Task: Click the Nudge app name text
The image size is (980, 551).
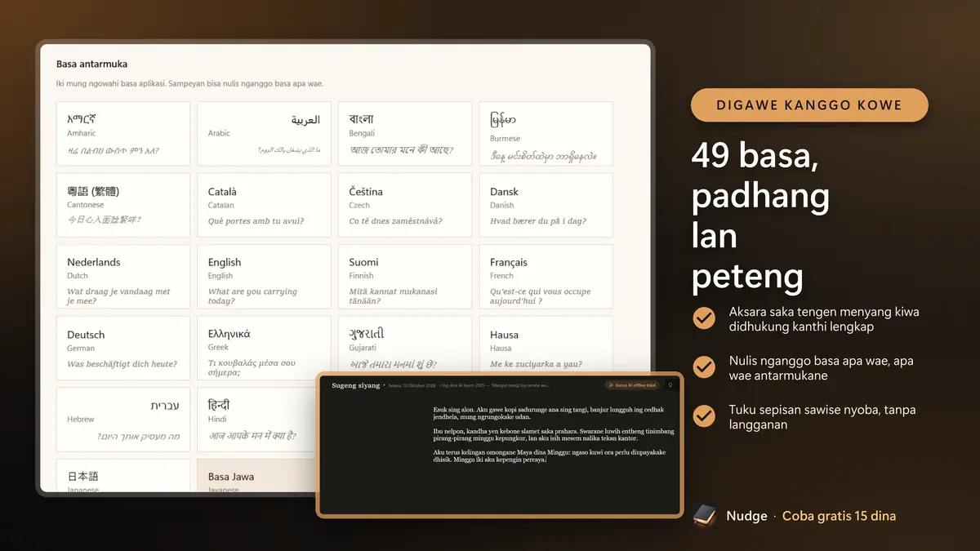Action: coord(747,516)
